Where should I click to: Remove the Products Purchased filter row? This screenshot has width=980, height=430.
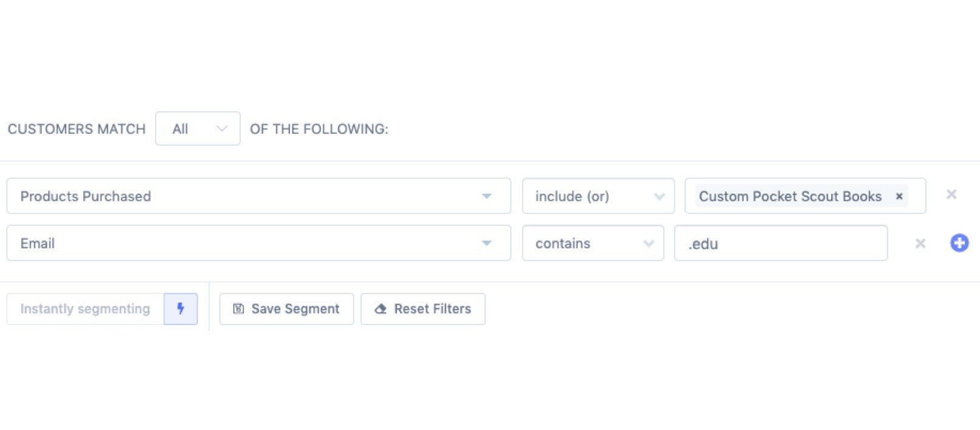coord(951,194)
